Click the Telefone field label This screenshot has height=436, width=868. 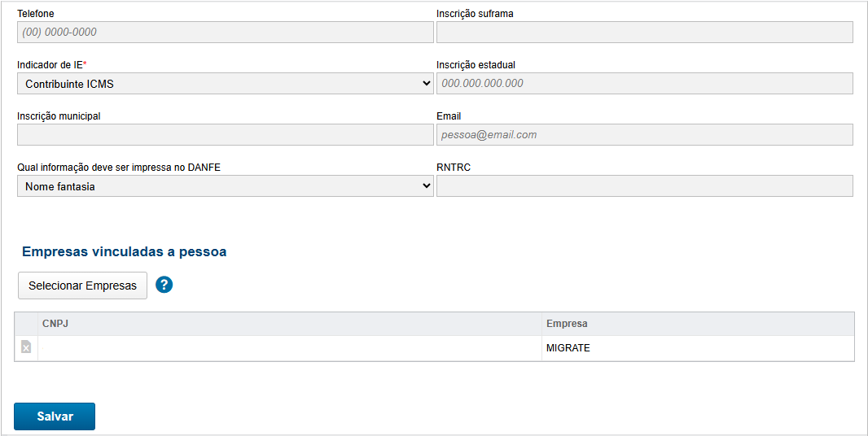pos(37,14)
